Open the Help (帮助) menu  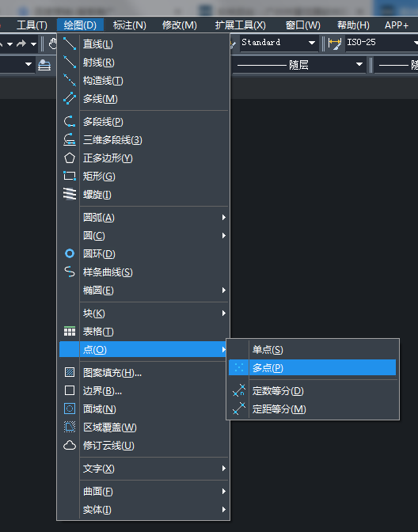point(353,25)
